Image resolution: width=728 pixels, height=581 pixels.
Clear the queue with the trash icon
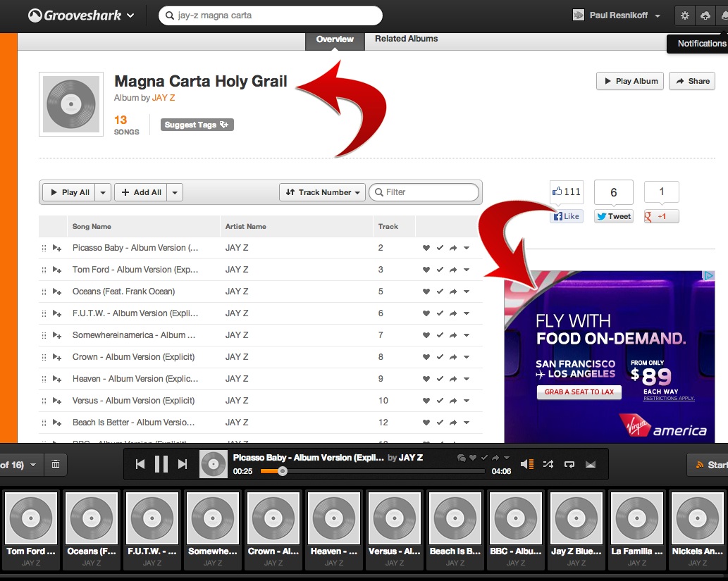(x=55, y=464)
